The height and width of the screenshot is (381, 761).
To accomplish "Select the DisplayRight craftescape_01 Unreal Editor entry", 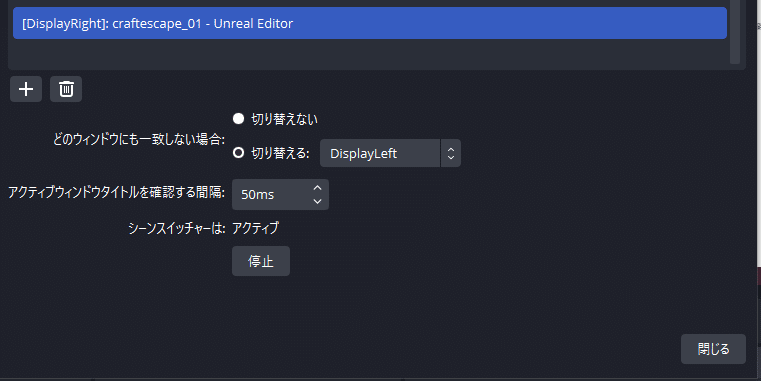I will point(370,23).
